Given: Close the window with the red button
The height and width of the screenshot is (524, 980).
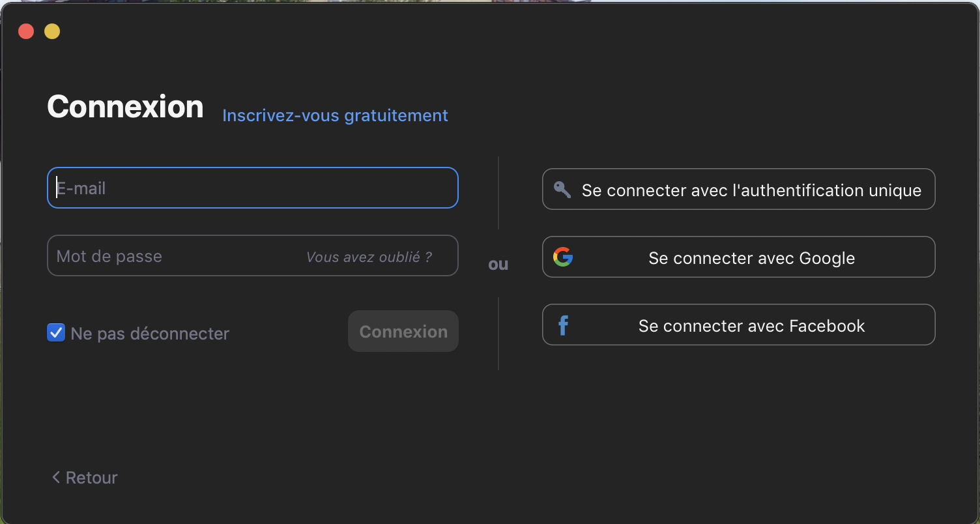Looking at the screenshot, I should 26,31.
